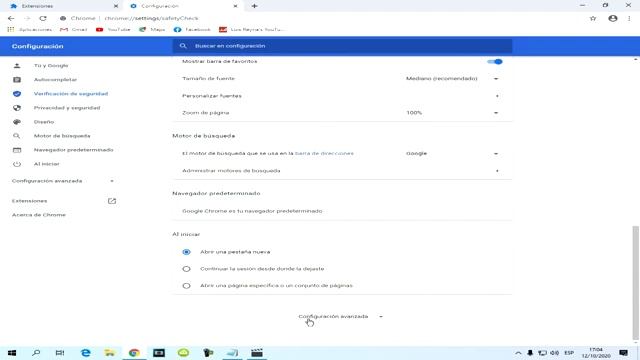Open the taskbar clock and date
640x360 pixels.
coord(596,353)
